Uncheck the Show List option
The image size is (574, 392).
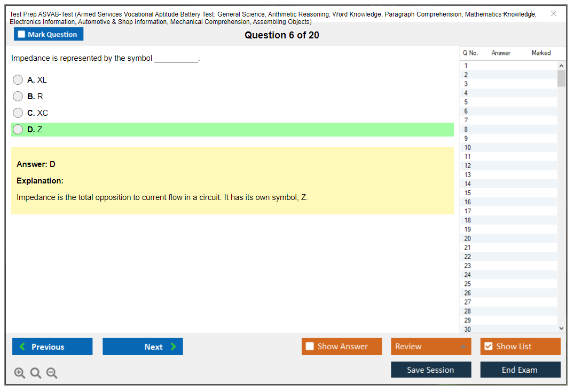489,347
